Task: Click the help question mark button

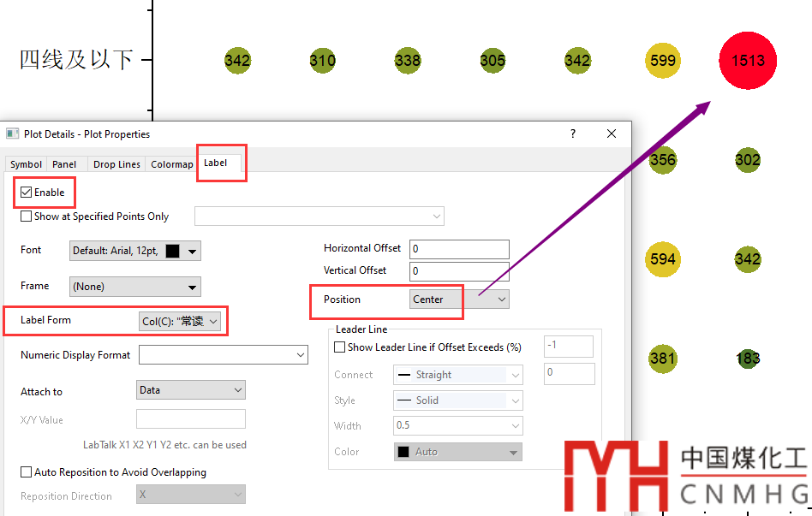Action: [x=573, y=133]
